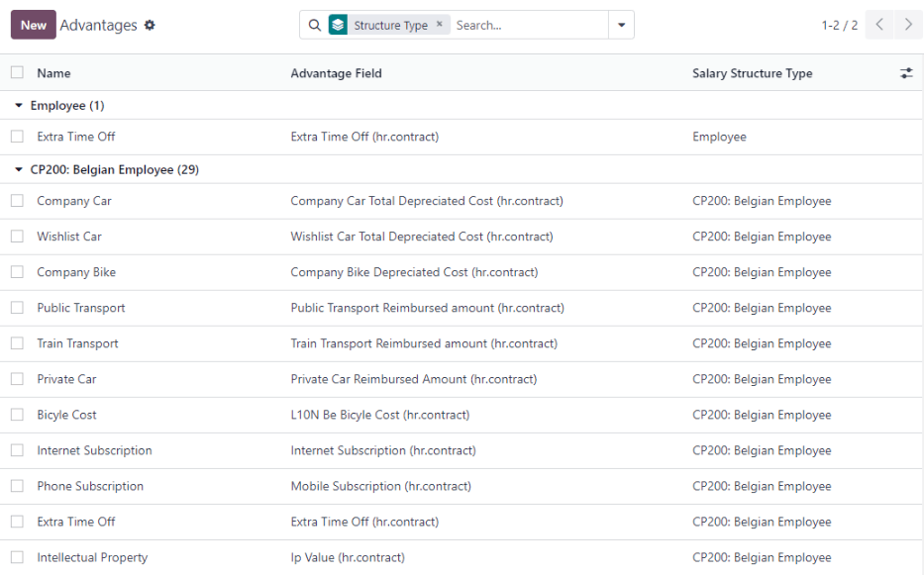The width and height of the screenshot is (924, 575).
Task: Check the Internet Subscription row
Action: 17,450
